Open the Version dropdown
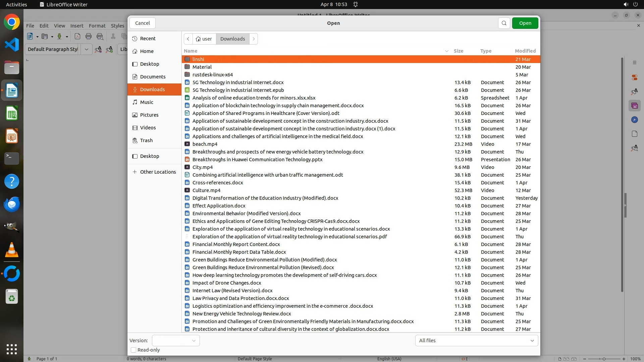644x362 pixels. point(175,341)
